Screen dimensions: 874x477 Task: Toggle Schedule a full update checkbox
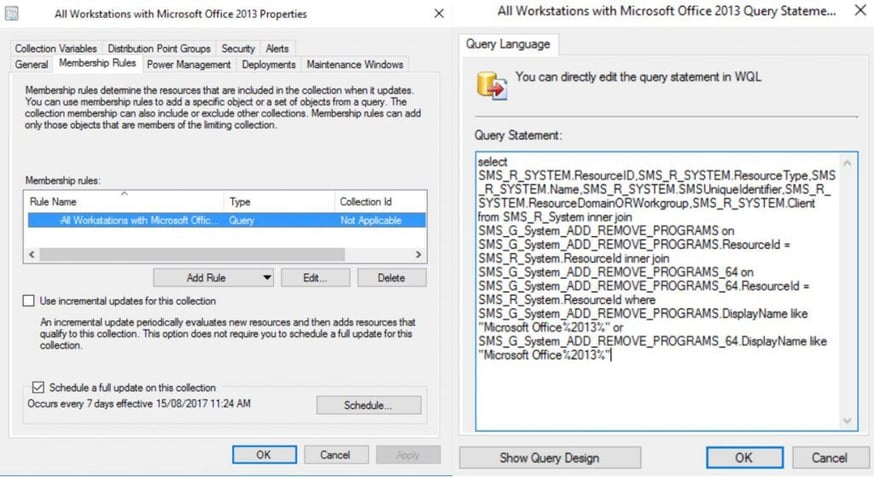(x=38, y=387)
